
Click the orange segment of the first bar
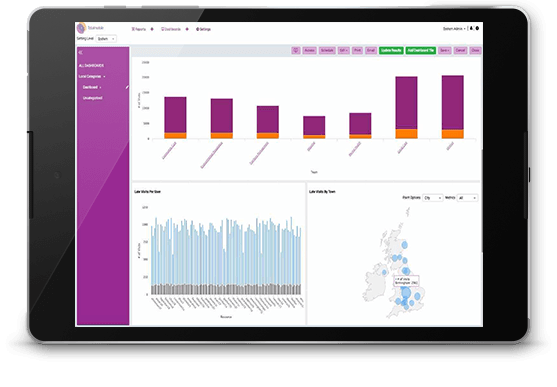[x=175, y=136]
